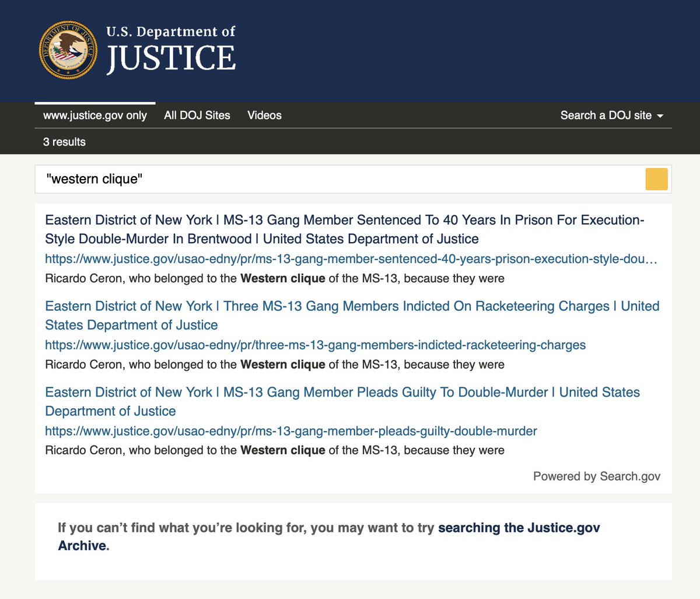700x599 pixels.
Task: Focus the search field containing "western clique"
Action: point(338,179)
